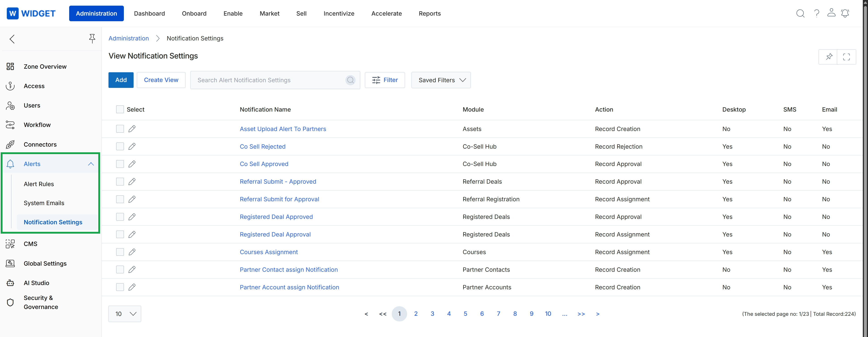This screenshot has height=337, width=868.
Task: Edit Partner Contact assign Notification pencil
Action: pos(132,270)
